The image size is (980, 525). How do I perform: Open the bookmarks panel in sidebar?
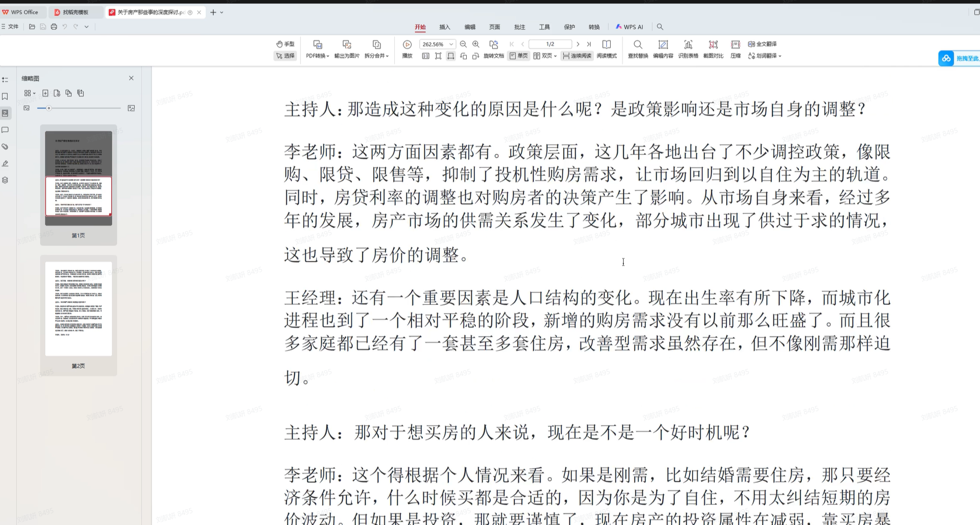5,96
